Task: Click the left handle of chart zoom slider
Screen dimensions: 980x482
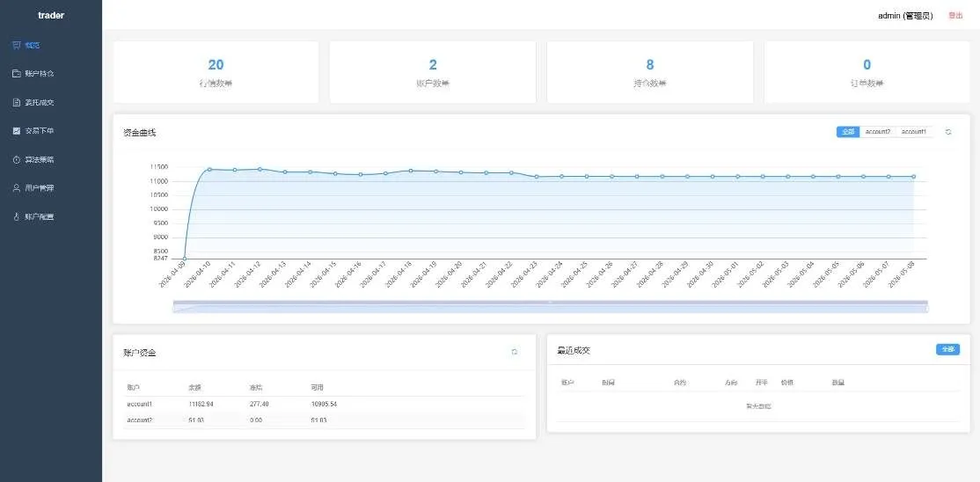Action: [173, 307]
